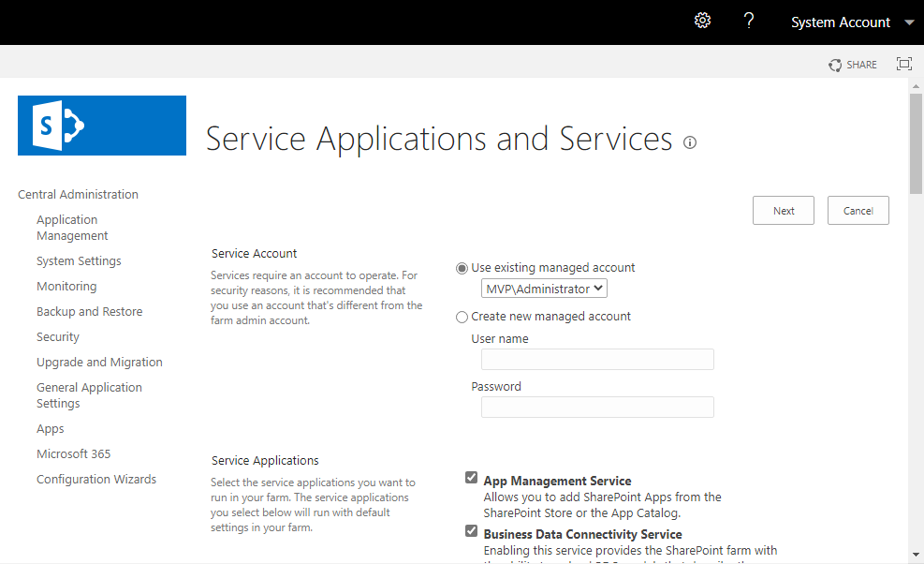Click the Help question mark icon
This screenshot has width=924, height=564.
(x=749, y=20)
